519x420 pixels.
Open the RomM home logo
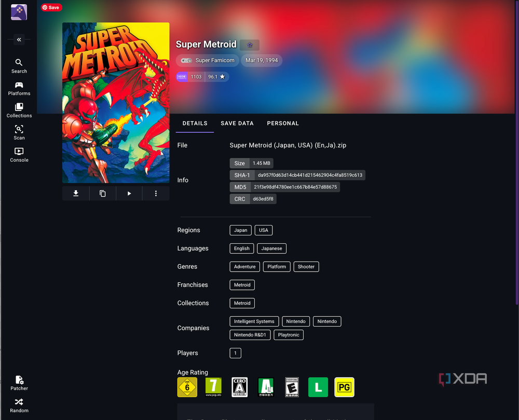[19, 12]
